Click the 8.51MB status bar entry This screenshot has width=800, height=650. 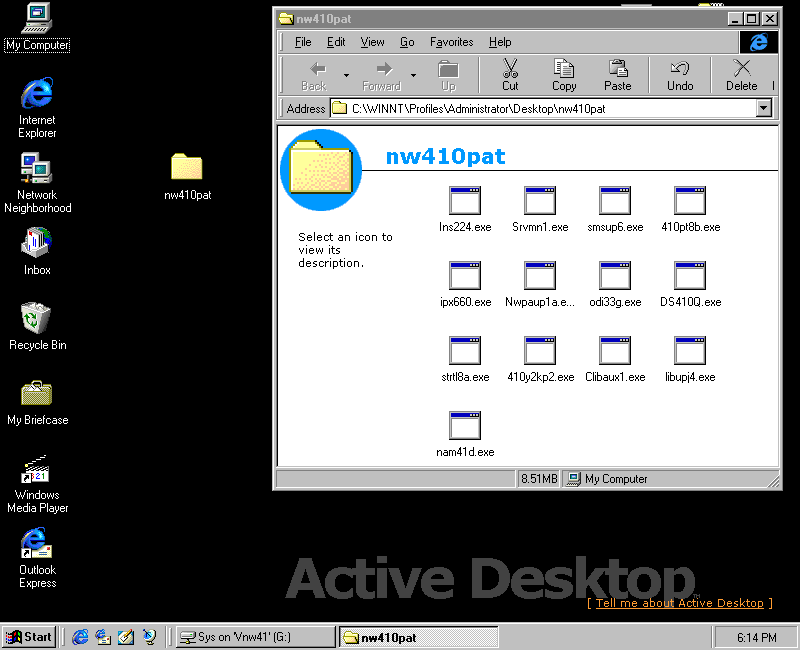tap(539, 479)
